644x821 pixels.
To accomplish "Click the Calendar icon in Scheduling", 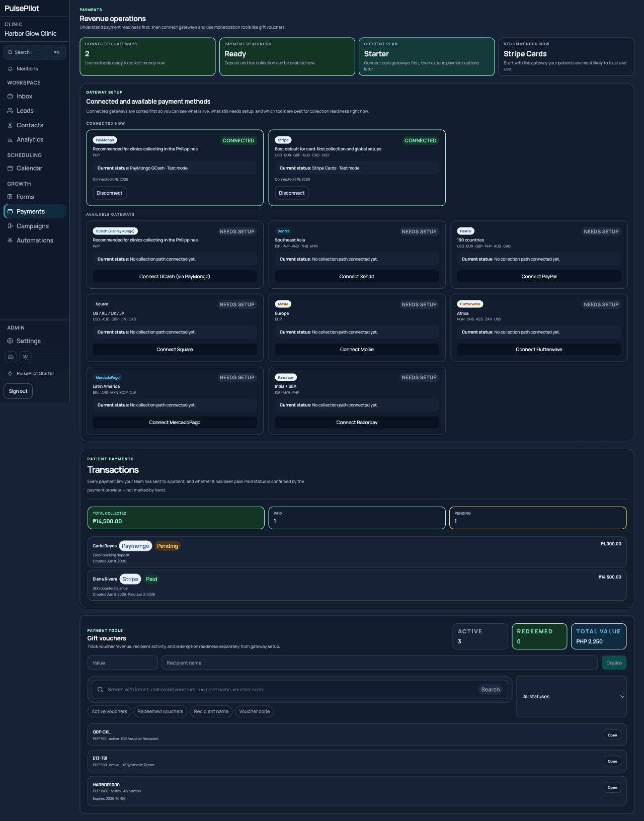I will point(10,169).
